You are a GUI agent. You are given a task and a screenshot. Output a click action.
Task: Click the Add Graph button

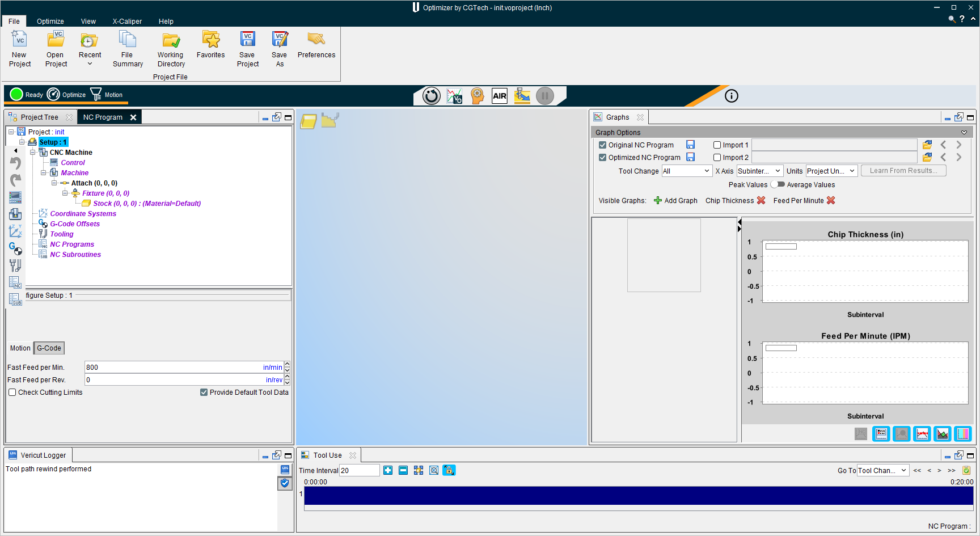point(675,200)
